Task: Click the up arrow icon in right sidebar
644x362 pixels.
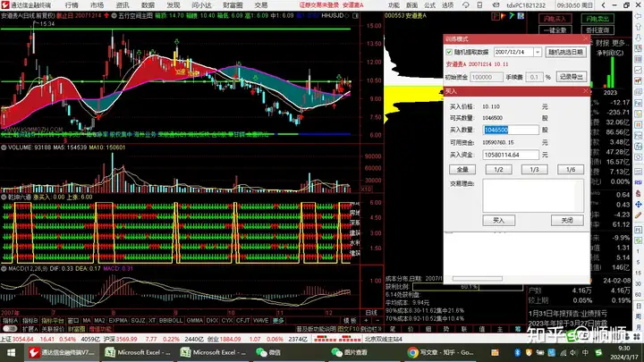Action: pos(639,27)
